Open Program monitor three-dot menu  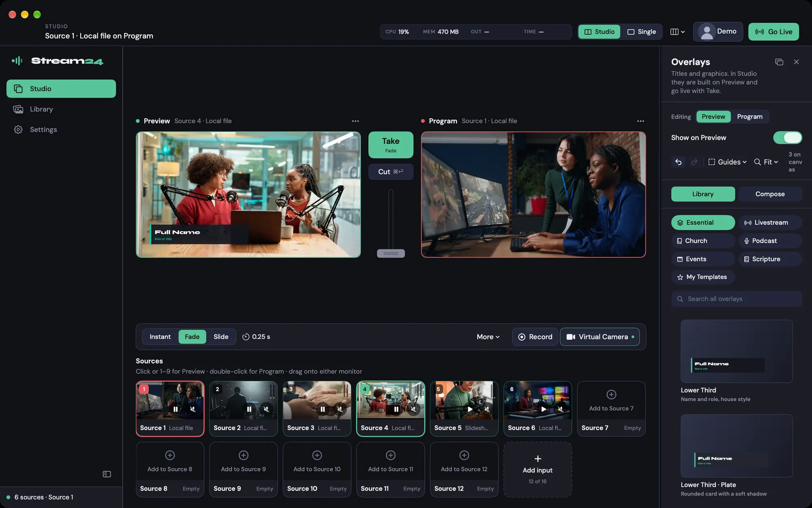tap(640, 121)
